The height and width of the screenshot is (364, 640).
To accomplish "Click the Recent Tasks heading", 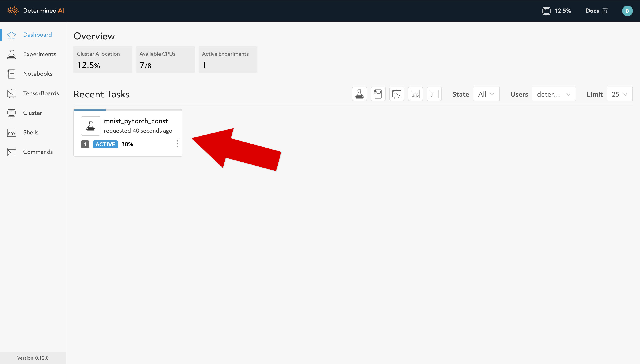I will (x=101, y=94).
